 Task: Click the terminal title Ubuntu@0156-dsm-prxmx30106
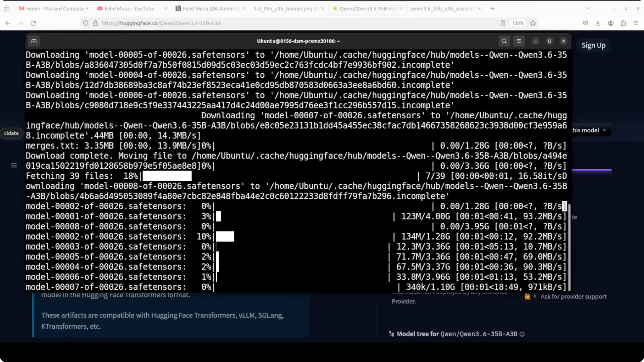click(299, 41)
